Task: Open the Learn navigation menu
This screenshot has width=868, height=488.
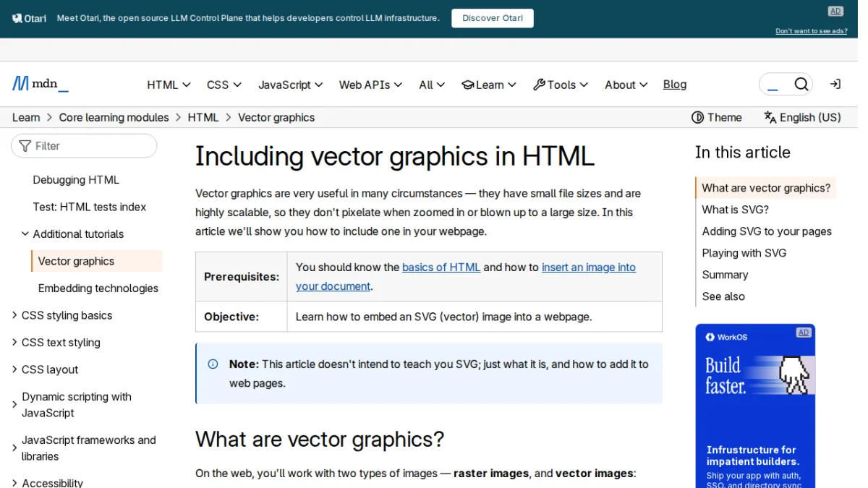Action: (x=489, y=85)
